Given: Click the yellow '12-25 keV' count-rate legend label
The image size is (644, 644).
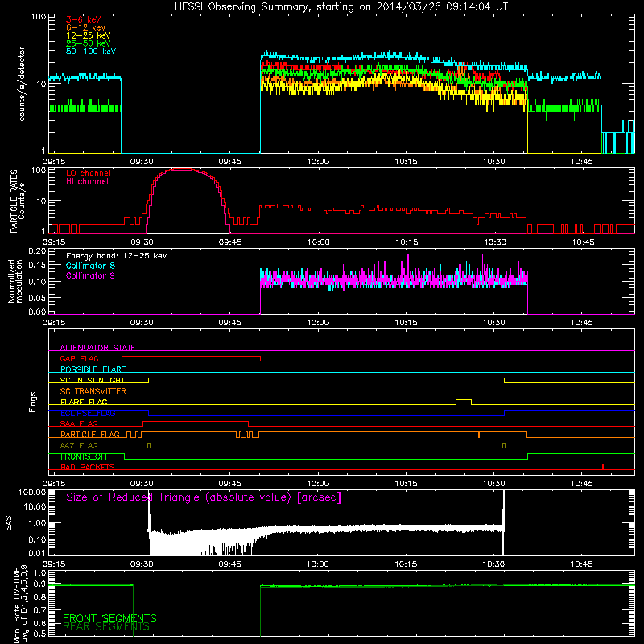Looking at the screenshot, I should pos(89,35).
